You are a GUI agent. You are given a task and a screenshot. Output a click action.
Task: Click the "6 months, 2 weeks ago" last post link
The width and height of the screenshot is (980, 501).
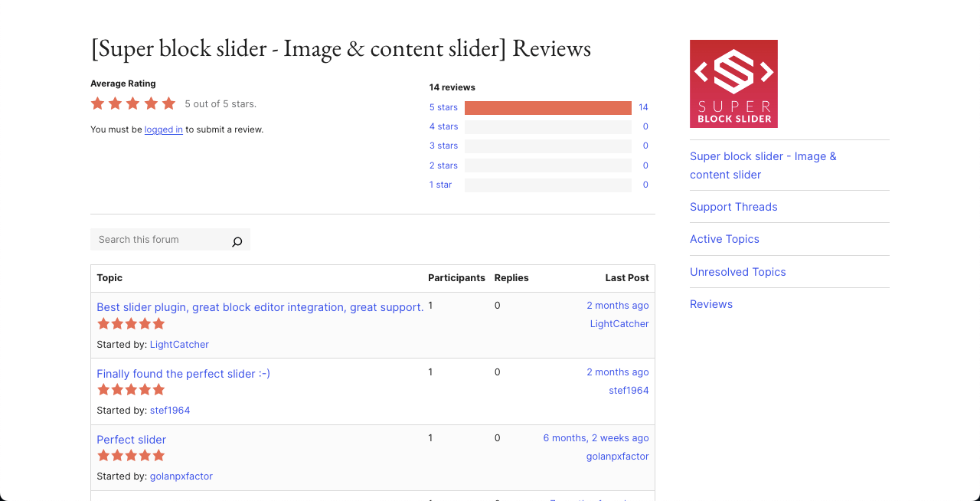click(596, 437)
